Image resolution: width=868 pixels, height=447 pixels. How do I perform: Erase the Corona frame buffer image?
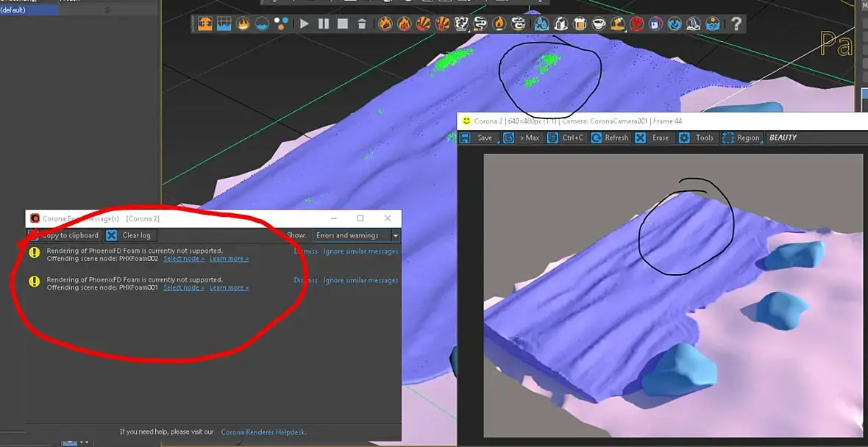(x=652, y=137)
